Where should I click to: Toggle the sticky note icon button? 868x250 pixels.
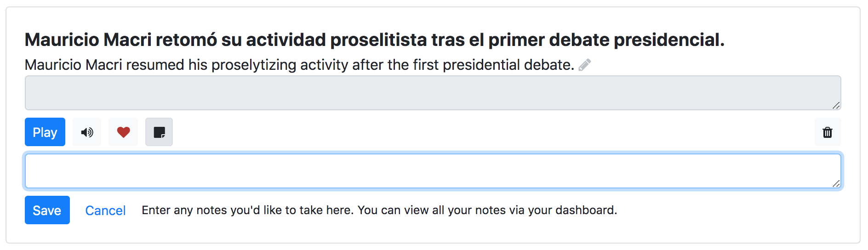tap(159, 132)
